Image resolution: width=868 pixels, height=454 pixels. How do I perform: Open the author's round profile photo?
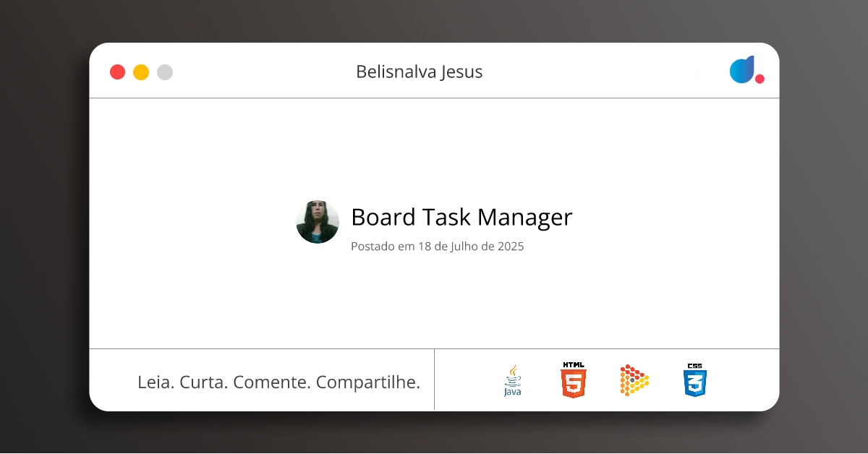[318, 222]
